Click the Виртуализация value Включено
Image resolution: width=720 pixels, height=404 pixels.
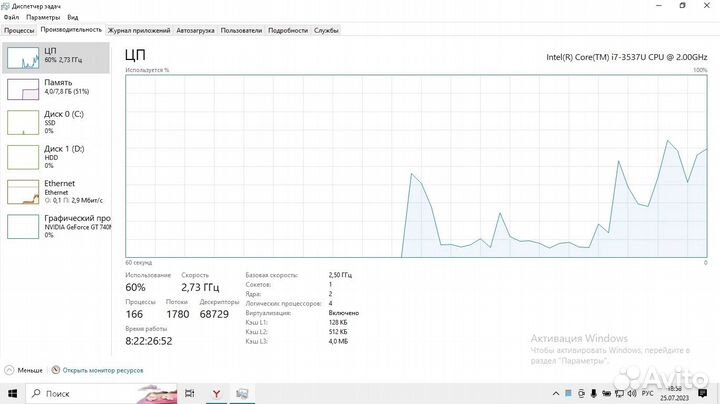click(344, 313)
